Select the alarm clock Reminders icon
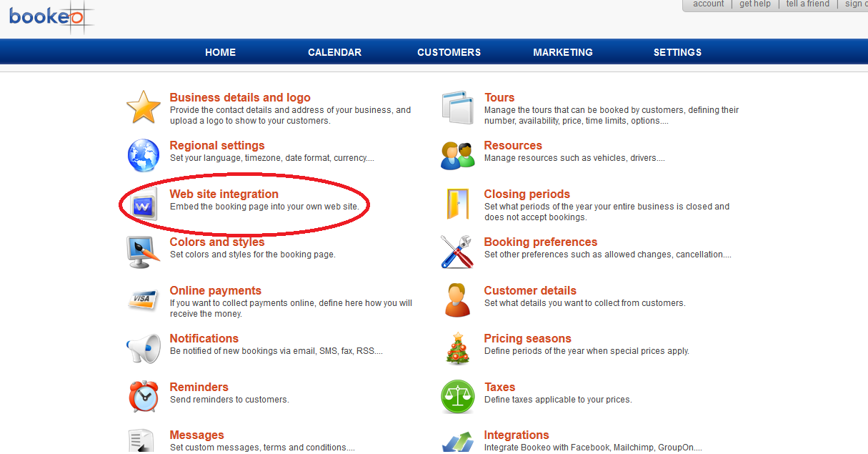868x454 pixels. [144, 396]
